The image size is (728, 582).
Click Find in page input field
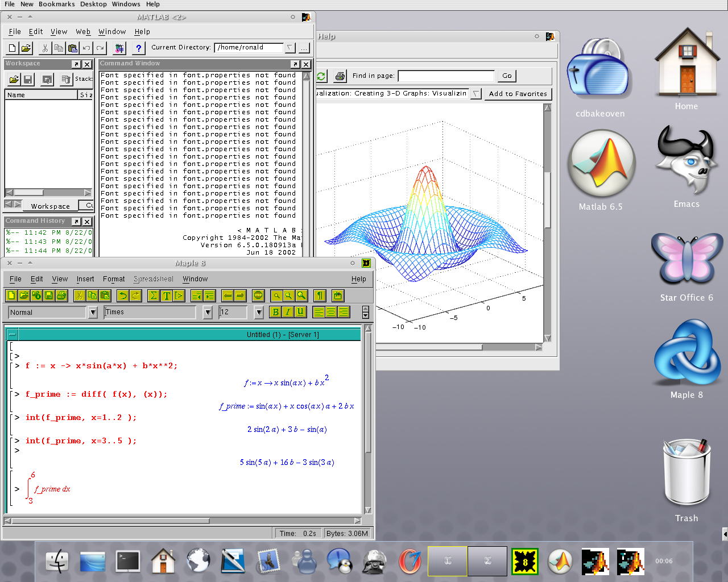pyautogui.click(x=446, y=76)
